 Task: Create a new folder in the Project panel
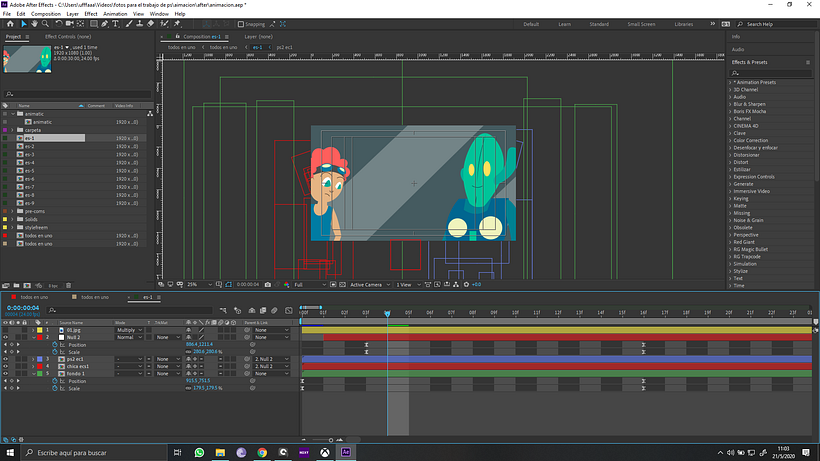tap(16, 286)
